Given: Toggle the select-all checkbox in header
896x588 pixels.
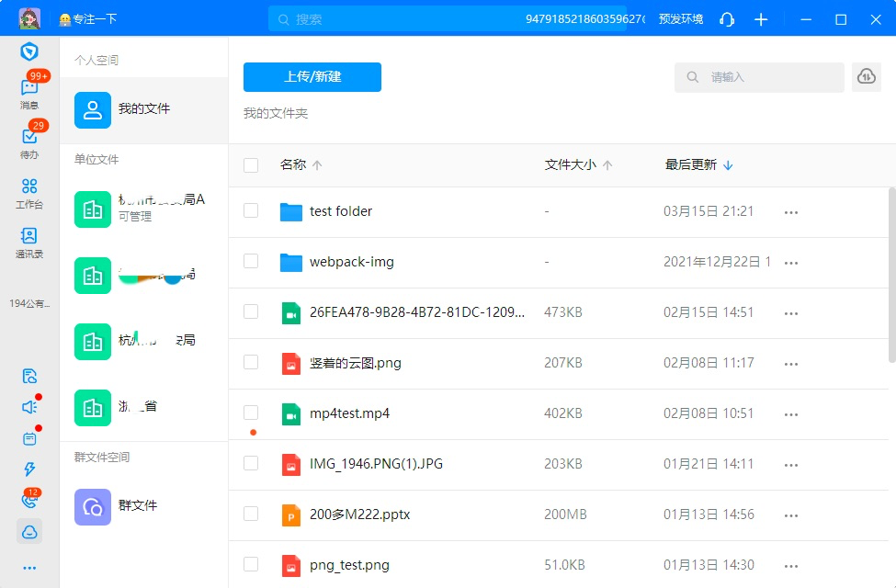Looking at the screenshot, I should tap(251, 165).
